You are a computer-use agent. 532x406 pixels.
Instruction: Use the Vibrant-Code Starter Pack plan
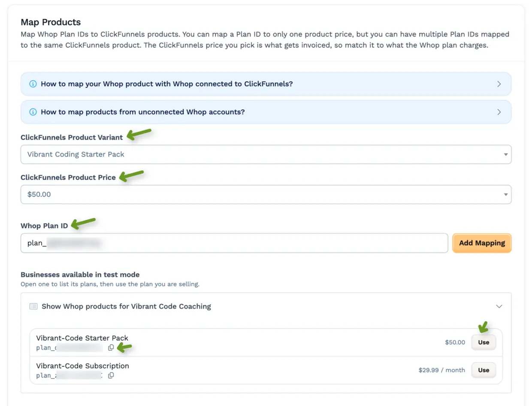click(x=484, y=342)
